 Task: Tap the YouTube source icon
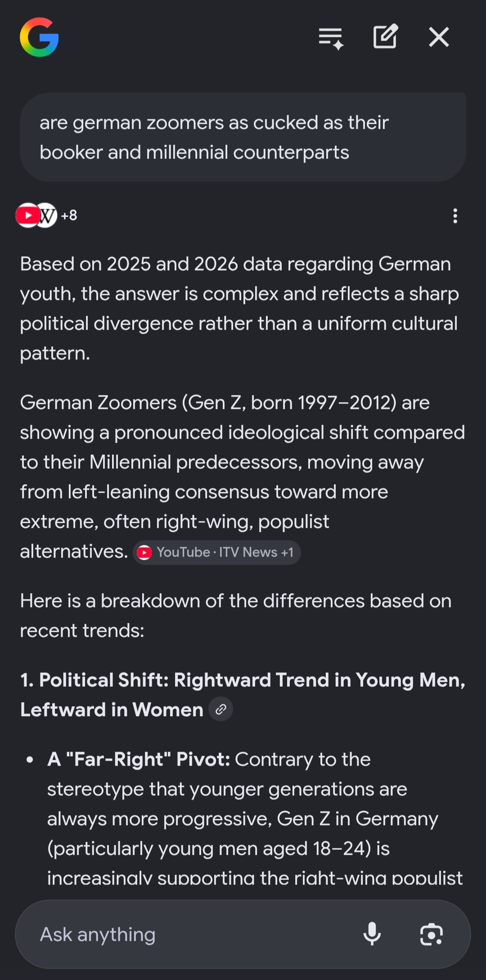click(x=27, y=215)
